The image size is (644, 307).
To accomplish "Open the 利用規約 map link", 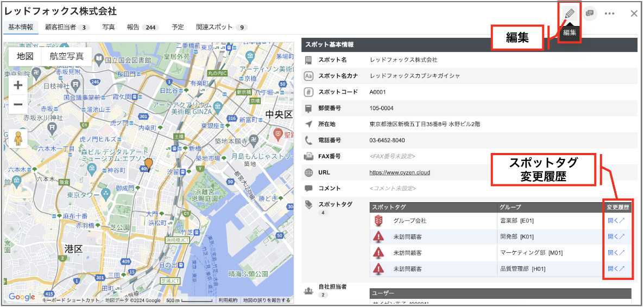I will click(228, 300).
